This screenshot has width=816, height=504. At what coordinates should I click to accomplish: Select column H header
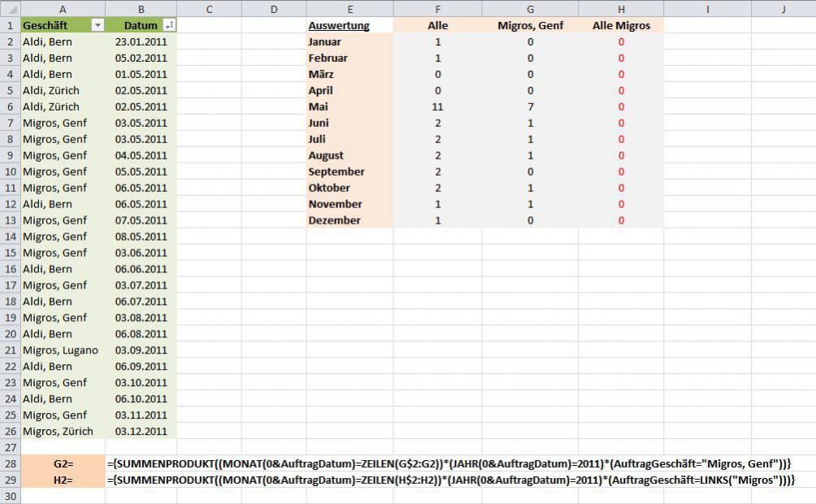pyautogui.click(x=621, y=9)
